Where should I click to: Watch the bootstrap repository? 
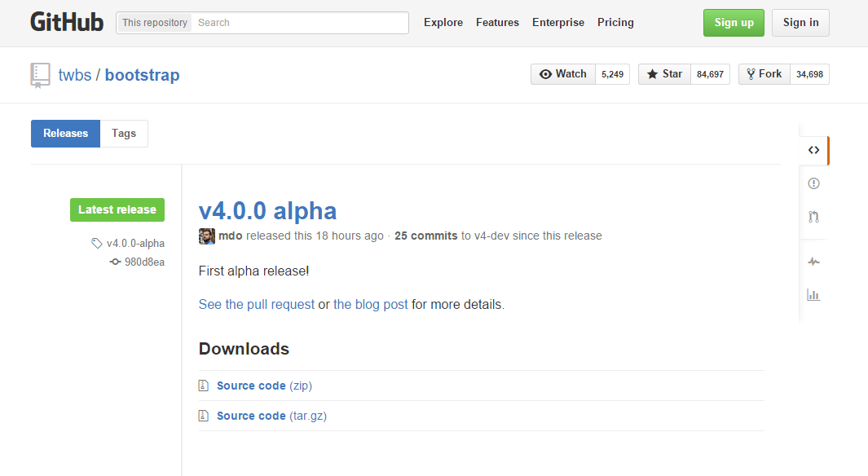[x=562, y=73]
